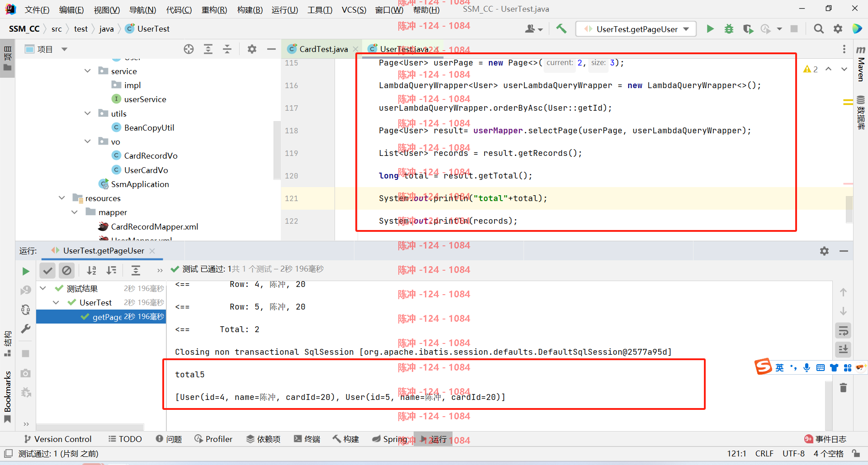Toggle auto-test rerun icon
The width and height of the screenshot is (868, 465).
coord(26,310)
